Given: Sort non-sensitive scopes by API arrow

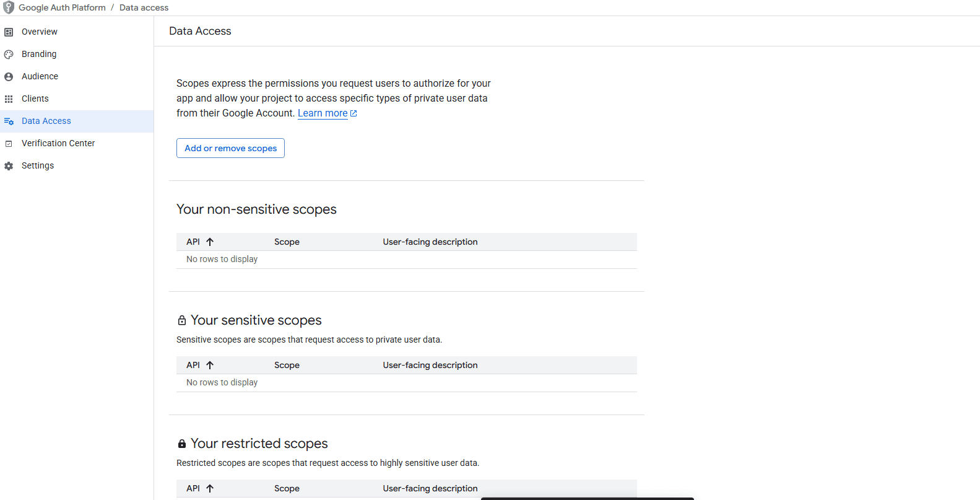Looking at the screenshot, I should coord(210,242).
